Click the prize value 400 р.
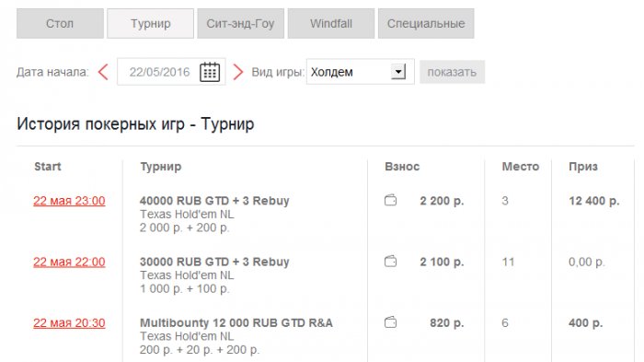The image size is (644, 362). 586,323
